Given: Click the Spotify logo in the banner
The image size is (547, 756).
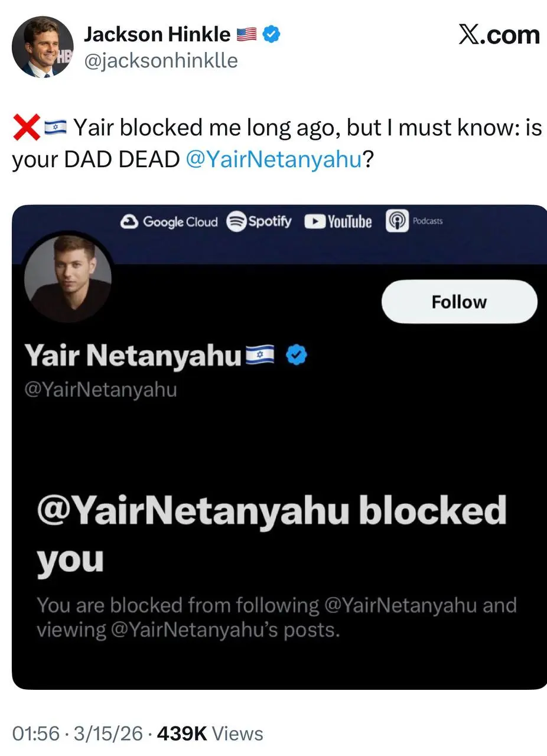Looking at the screenshot, I should point(259,221).
